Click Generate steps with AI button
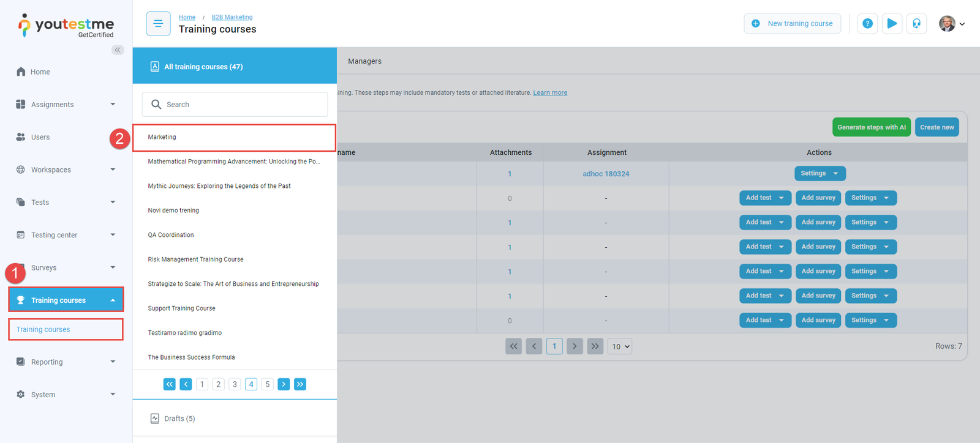This screenshot has width=980, height=443. (872, 127)
